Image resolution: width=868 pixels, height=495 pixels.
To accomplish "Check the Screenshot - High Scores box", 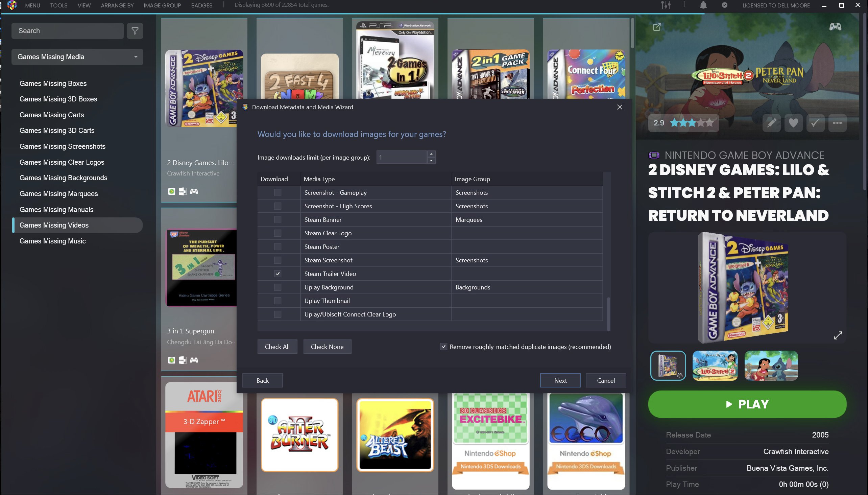I will [x=278, y=206].
